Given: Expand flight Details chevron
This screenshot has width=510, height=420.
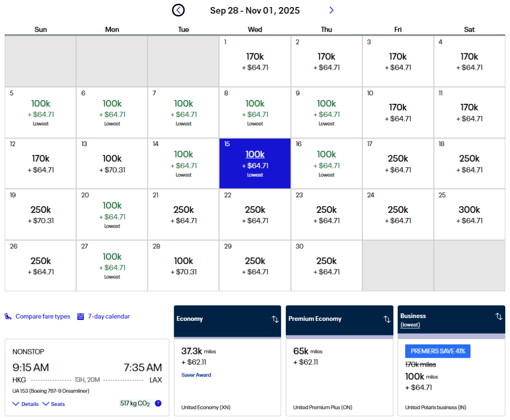Looking at the screenshot, I should (x=16, y=404).
